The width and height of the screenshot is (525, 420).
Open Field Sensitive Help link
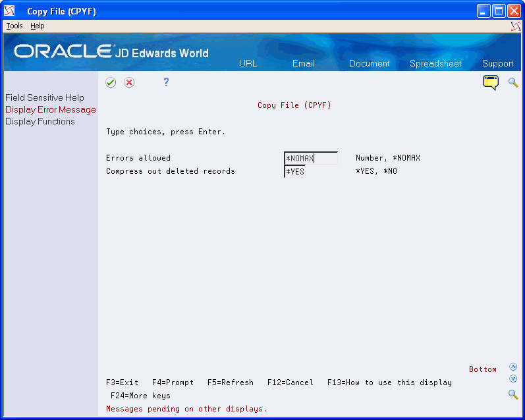[45, 97]
